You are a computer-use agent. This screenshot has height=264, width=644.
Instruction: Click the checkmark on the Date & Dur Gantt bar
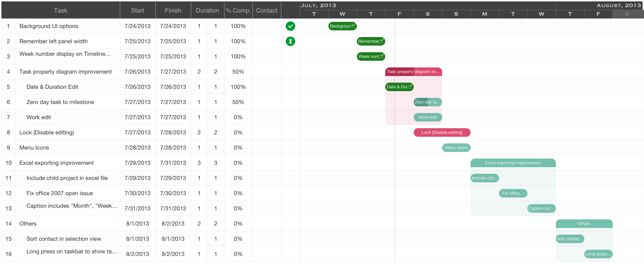pyautogui.click(x=410, y=86)
